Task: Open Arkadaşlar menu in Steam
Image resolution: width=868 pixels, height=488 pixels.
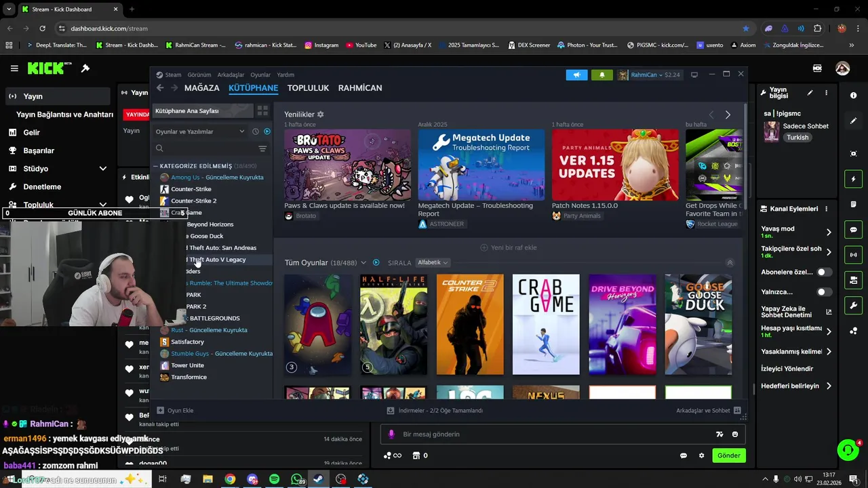Action: coord(231,75)
